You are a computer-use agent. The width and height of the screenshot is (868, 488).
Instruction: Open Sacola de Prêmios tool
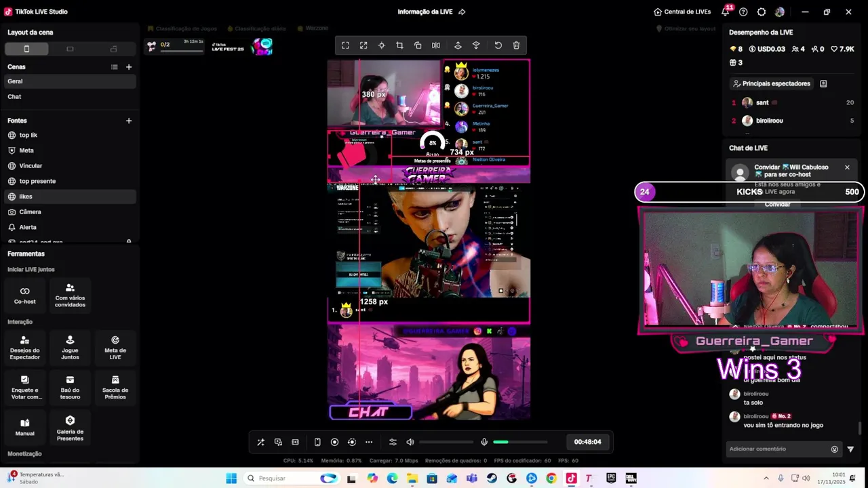(115, 388)
